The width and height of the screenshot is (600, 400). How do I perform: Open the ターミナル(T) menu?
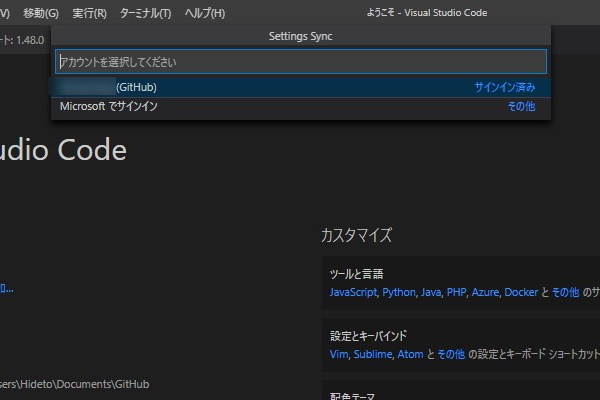[145, 13]
